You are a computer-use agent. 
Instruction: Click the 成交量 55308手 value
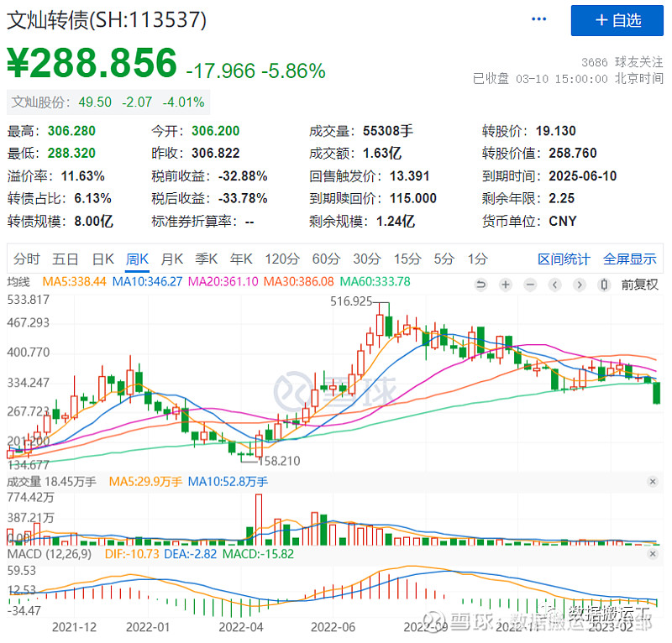tap(387, 131)
